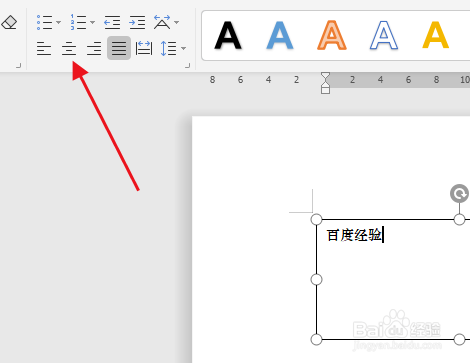Click the text box bottom-left handle
This screenshot has height=363, width=470.
click(x=316, y=339)
